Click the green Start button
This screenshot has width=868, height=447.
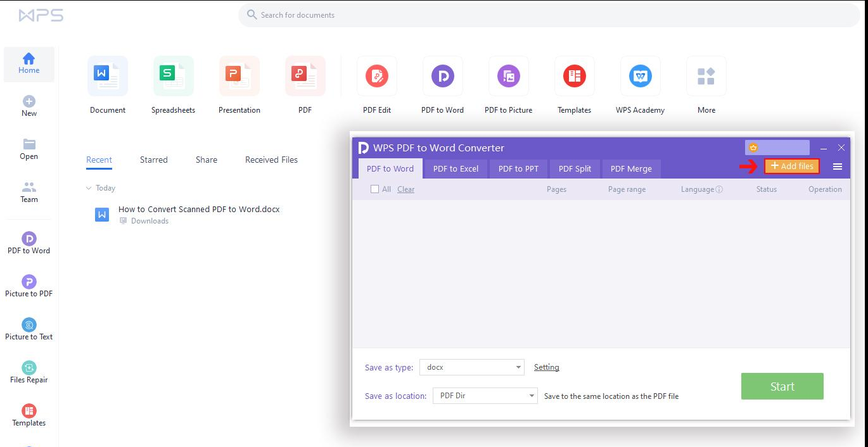(x=782, y=386)
